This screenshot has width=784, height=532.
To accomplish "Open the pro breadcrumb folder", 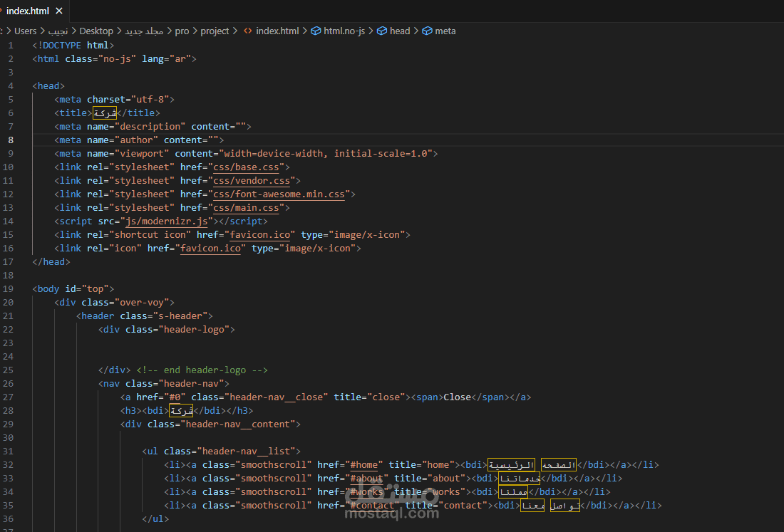I will coord(182,31).
